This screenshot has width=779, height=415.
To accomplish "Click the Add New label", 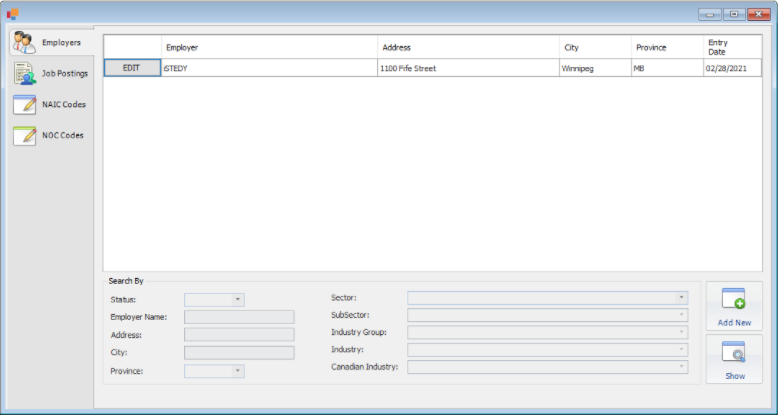I will coord(734,323).
